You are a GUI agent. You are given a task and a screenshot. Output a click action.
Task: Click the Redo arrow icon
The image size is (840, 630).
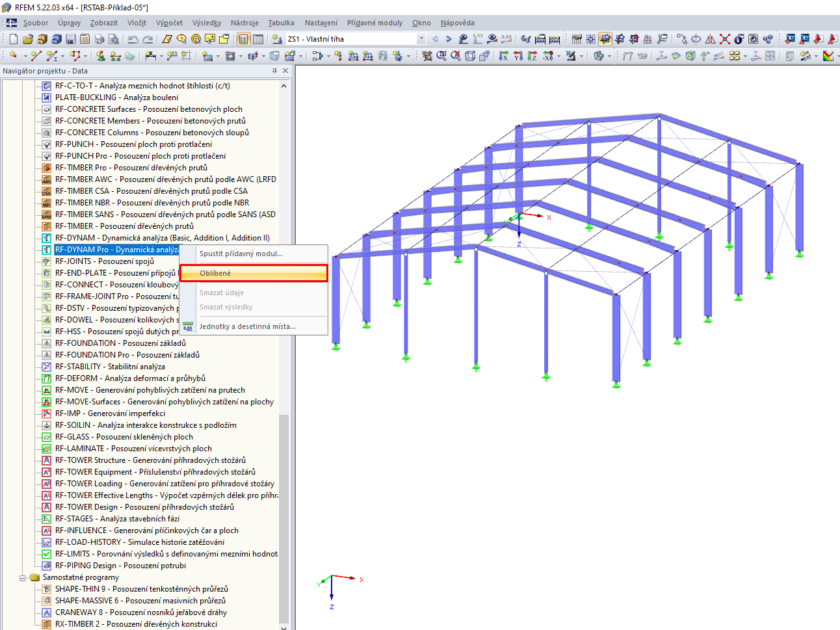(x=148, y=39)
